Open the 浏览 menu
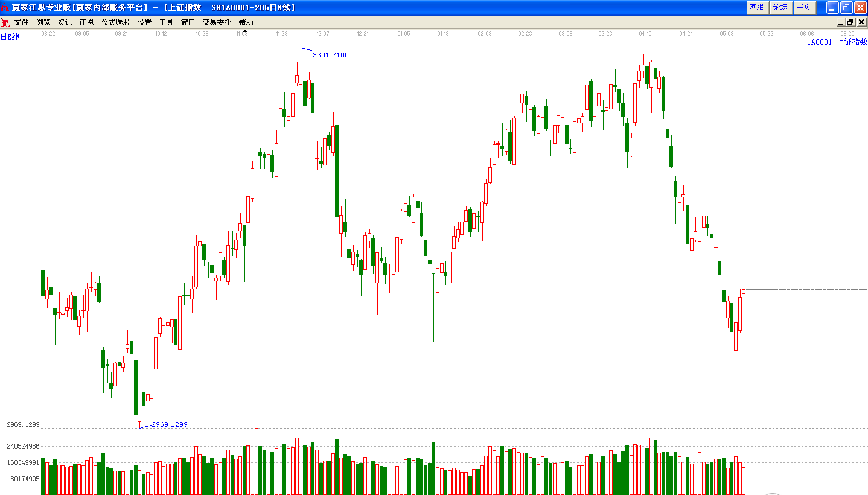This screenshot has height=495, width=868. [x=43, y=22]
